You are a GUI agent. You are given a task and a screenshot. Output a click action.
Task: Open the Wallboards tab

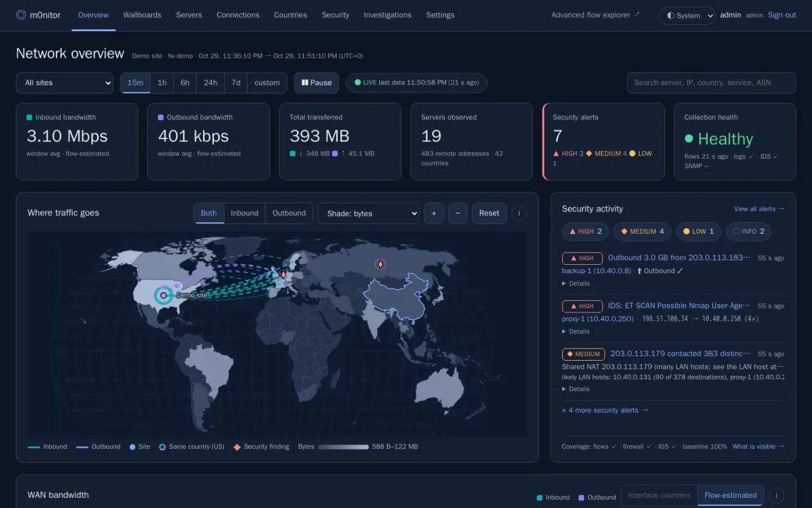(142, 15)
